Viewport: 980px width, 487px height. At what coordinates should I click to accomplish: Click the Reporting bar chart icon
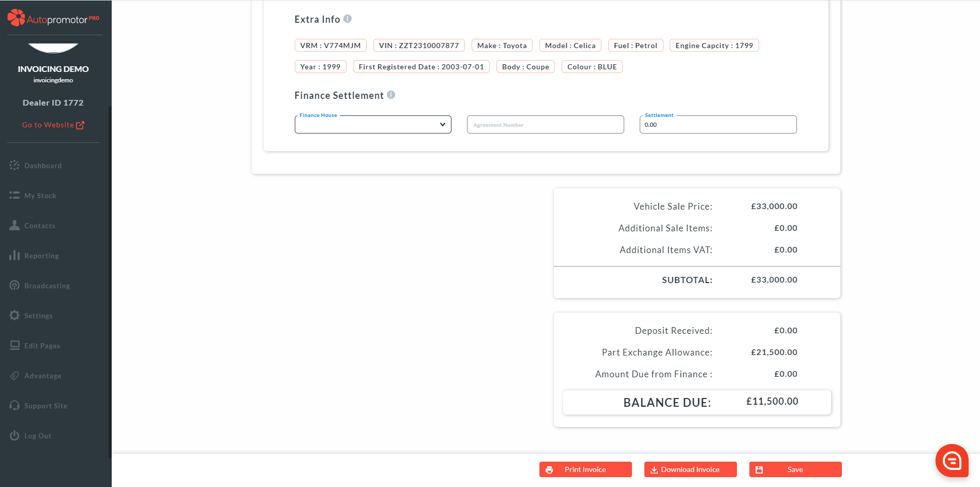[x=14, y=256]
